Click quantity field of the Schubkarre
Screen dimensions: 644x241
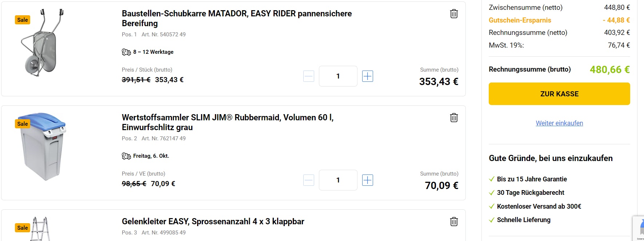point(338,76)
